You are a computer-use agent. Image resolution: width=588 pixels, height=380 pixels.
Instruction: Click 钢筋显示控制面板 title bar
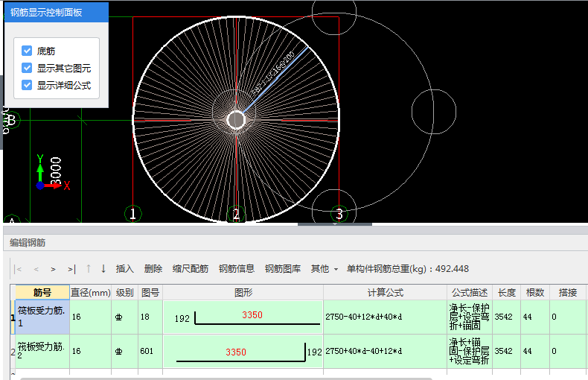57,13
